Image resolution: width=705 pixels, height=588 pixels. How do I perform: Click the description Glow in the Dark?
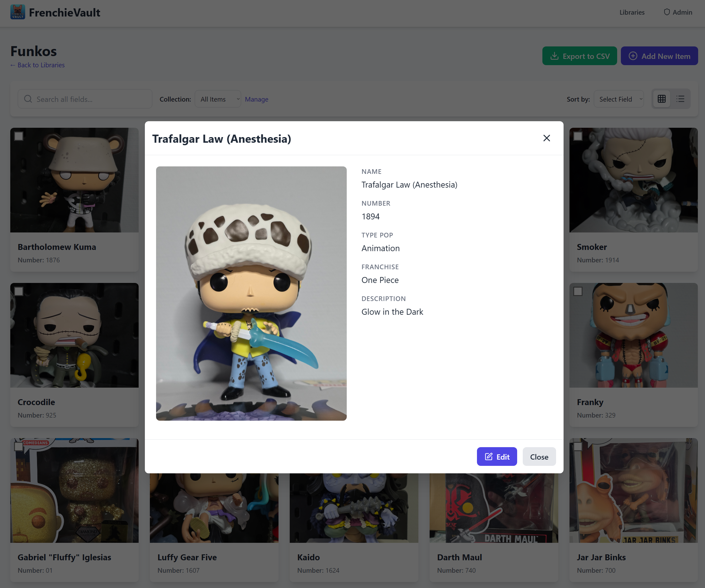pos(392,312)
